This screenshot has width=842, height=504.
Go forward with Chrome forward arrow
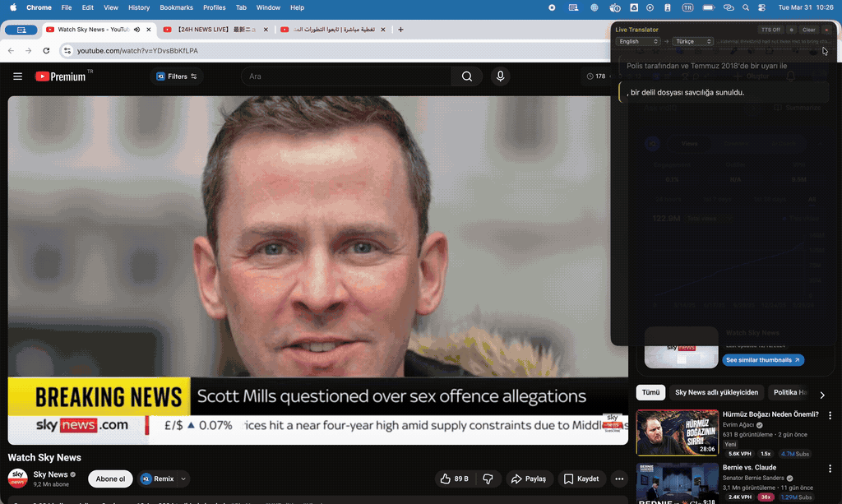(29, 50)
